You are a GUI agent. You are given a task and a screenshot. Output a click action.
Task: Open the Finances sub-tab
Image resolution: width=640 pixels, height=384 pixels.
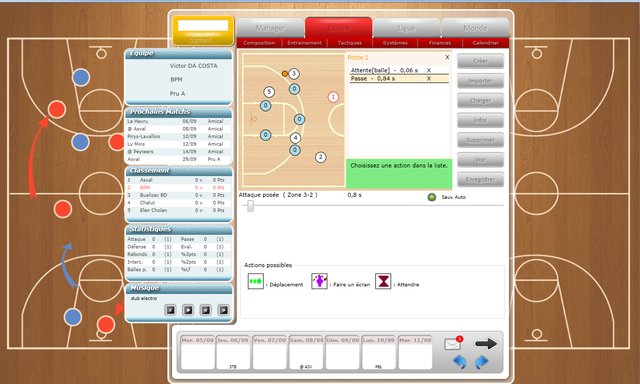click(x=440, y=42)
